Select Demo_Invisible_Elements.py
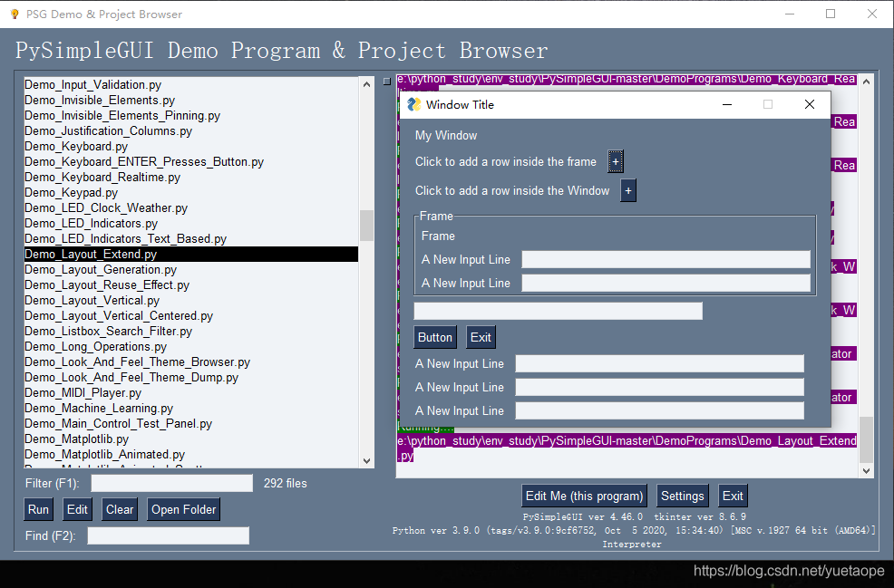The width and height of the screenshot is (894, 588). point(191,100)
